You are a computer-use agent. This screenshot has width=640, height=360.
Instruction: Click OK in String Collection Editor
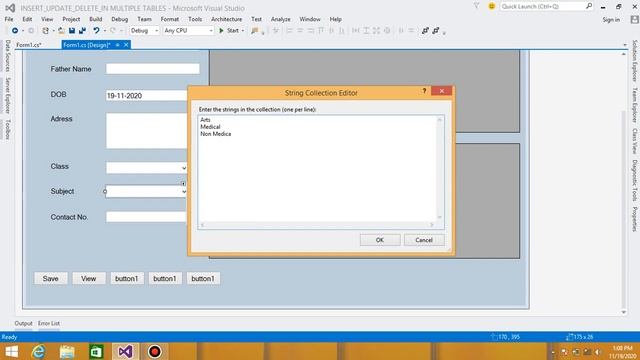click(380, 240)
